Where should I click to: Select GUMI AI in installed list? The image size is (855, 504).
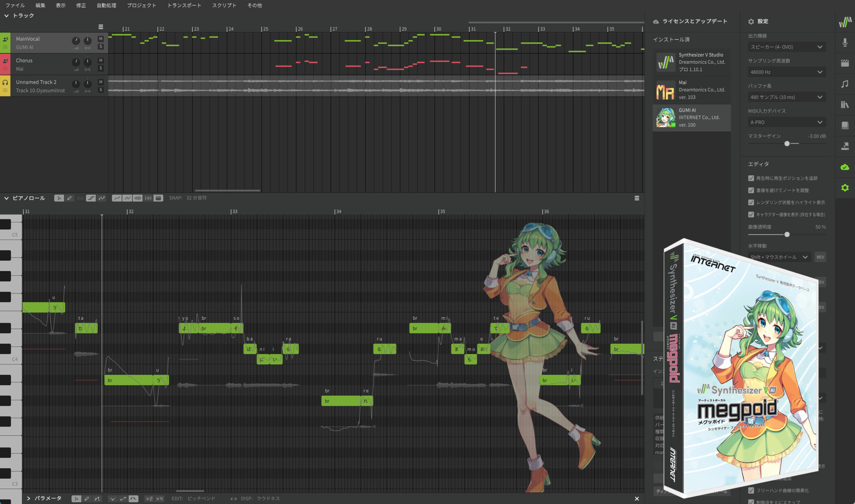tap(692, 117)
